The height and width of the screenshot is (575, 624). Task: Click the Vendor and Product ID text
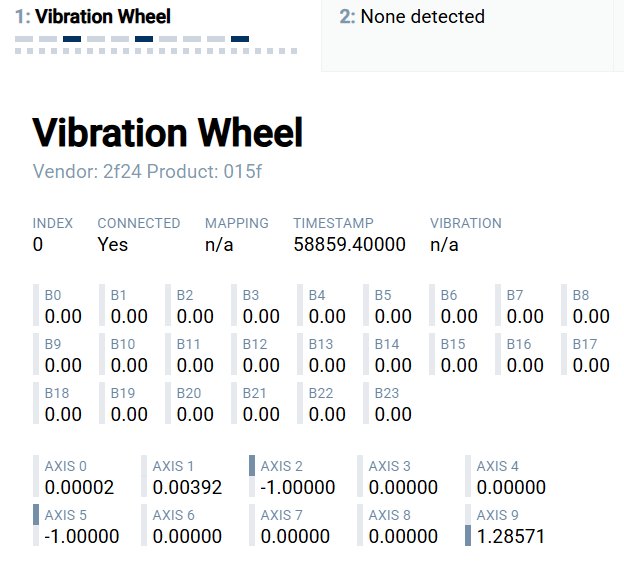click(x=147, y=171)
